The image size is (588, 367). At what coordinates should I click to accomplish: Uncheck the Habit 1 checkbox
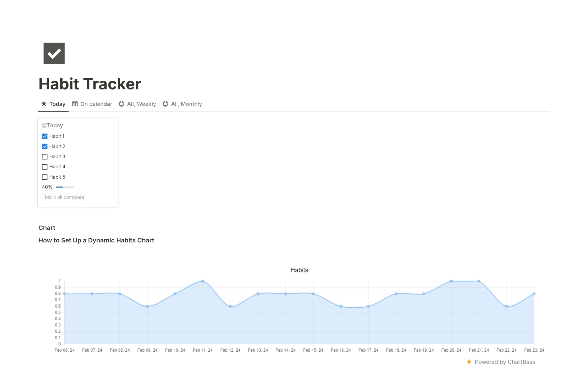coord(45,136)
